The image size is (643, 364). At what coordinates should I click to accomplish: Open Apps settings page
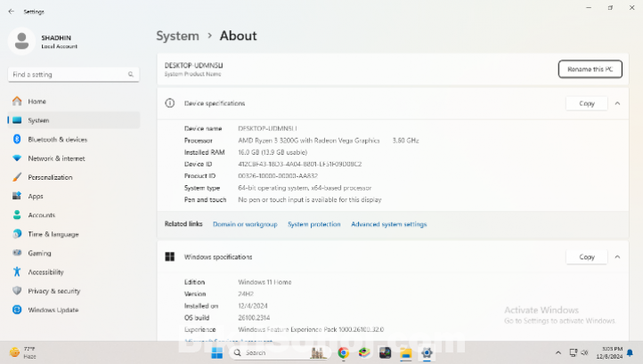[x=74, y=196]
